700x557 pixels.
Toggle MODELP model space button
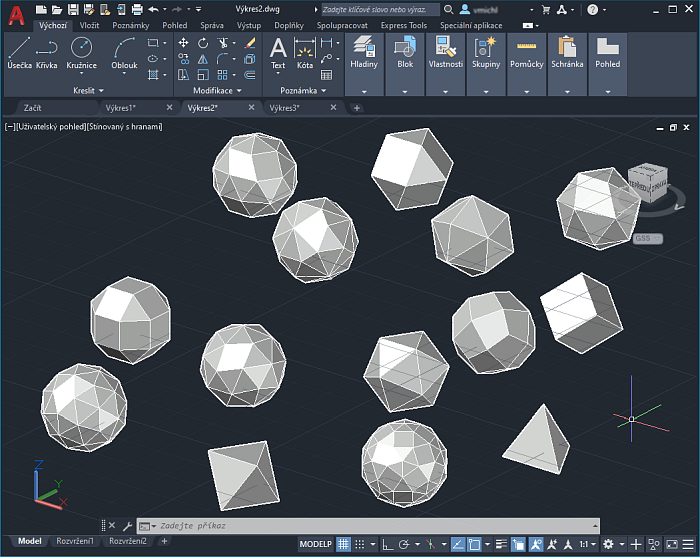316,544
